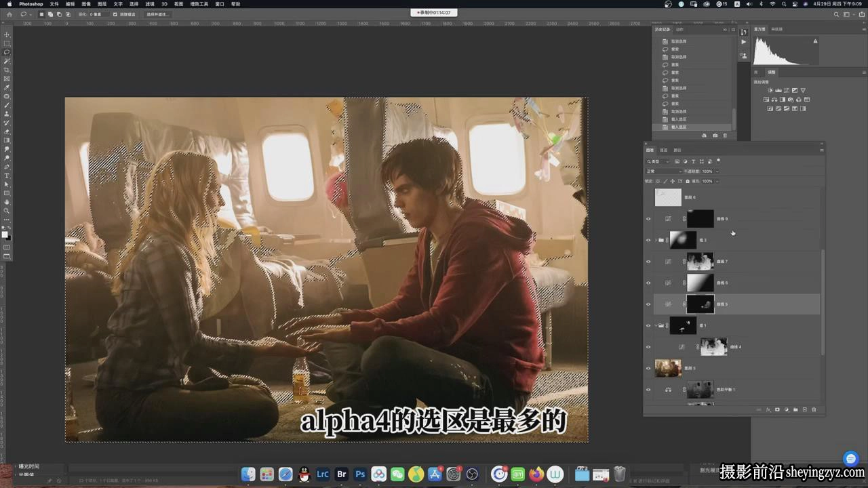Open Finder from the Dock
Image resolution: width=868 pixels, height=488 pixels.
tap(248, 474)
